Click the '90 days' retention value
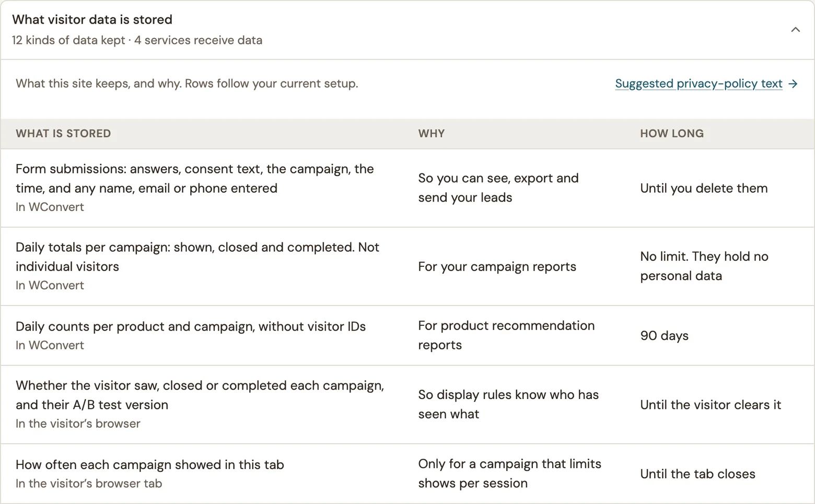Image resolution: width=815 pixels, height=504 pixels. [664, 335]
